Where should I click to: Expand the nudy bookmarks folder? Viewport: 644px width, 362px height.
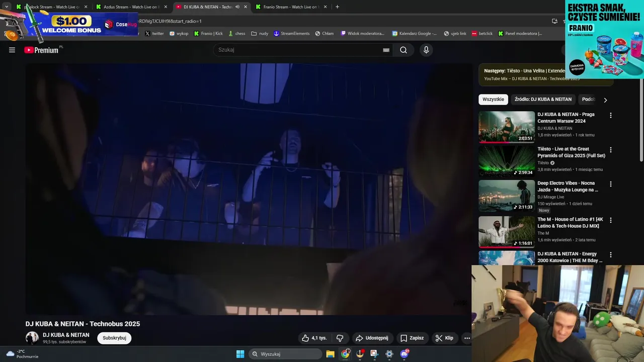(260, 34)
